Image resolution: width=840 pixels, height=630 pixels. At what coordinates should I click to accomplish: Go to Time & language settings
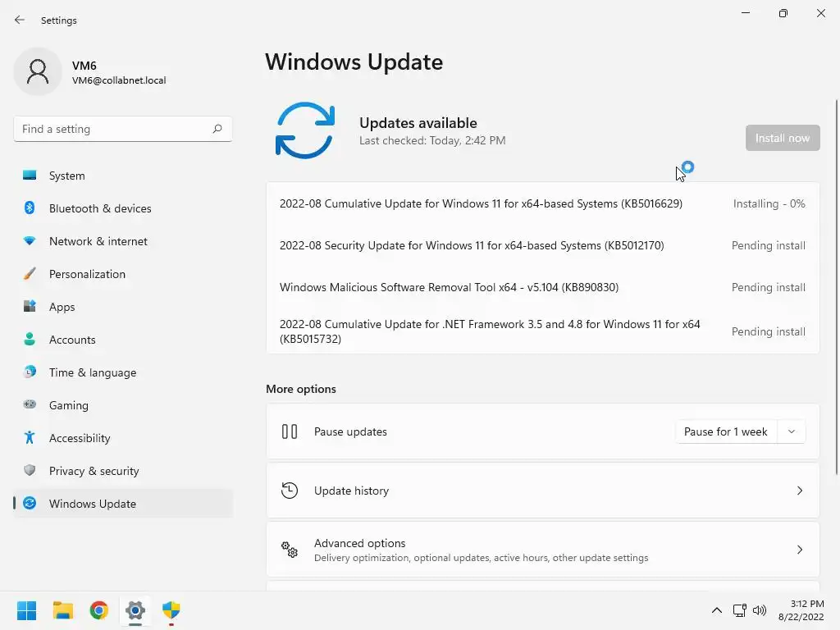(x=123, y=372)
